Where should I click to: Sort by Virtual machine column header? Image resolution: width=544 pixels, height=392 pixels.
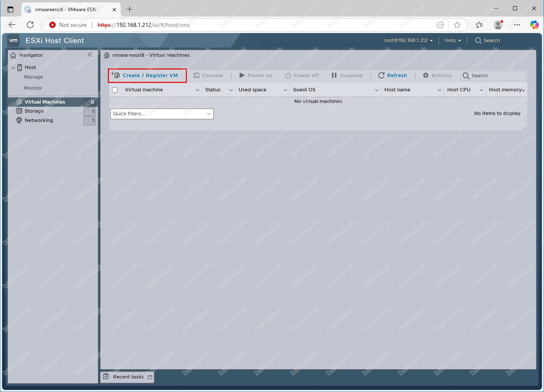[x=144, y=90]
